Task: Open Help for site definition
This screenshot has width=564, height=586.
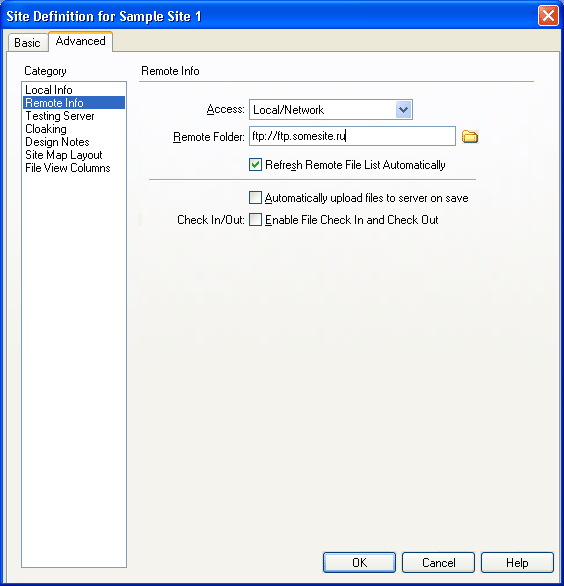Action: [x=517, y=562]
